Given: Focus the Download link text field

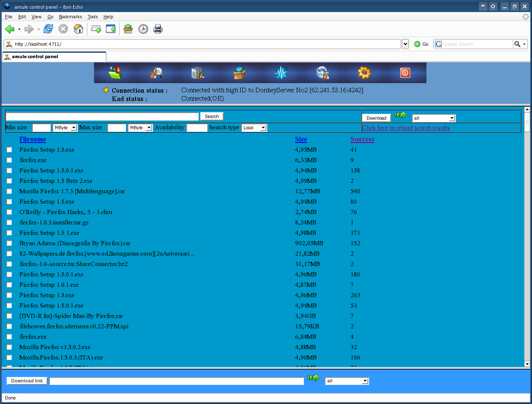Looking at the screenshot, I should click(x=177, y=381).
